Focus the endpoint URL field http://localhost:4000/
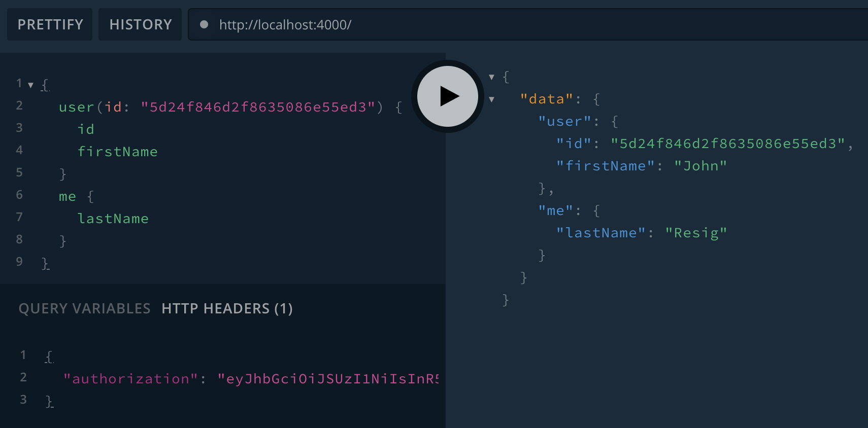 point(528,24)
